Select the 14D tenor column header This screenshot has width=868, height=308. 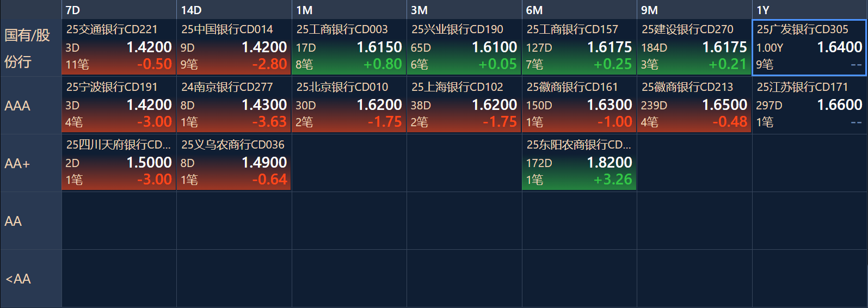click(234, 10)
